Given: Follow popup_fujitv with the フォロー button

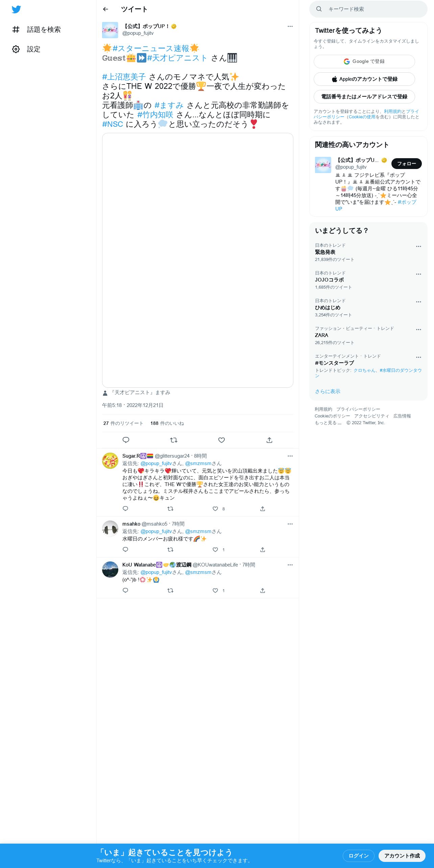Looking at the screenshot, I should (x=406, y=164).
